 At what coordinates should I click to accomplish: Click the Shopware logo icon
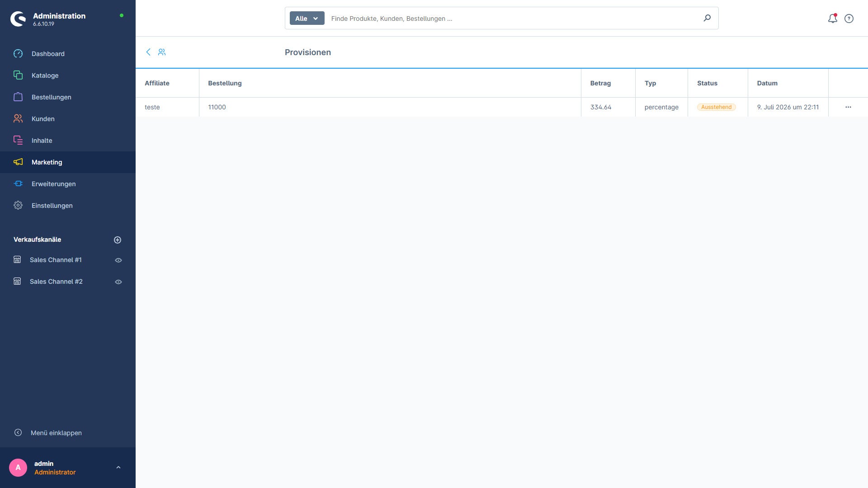18,19
